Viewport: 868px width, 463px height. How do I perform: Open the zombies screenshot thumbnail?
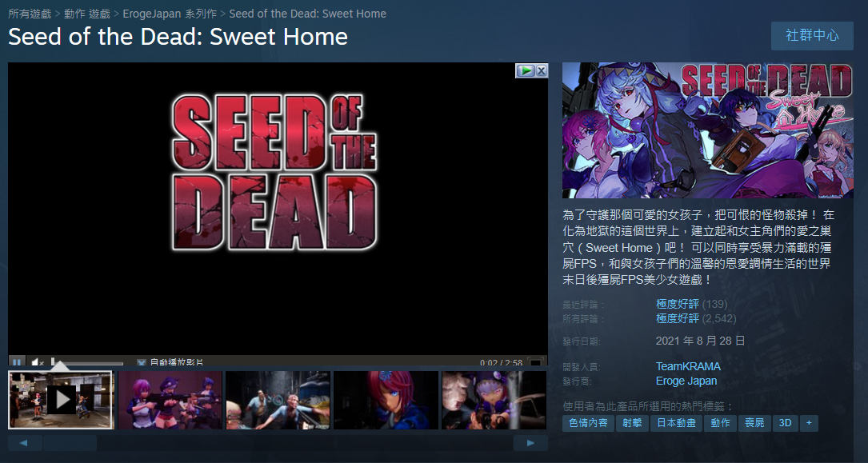click(278, 399)
